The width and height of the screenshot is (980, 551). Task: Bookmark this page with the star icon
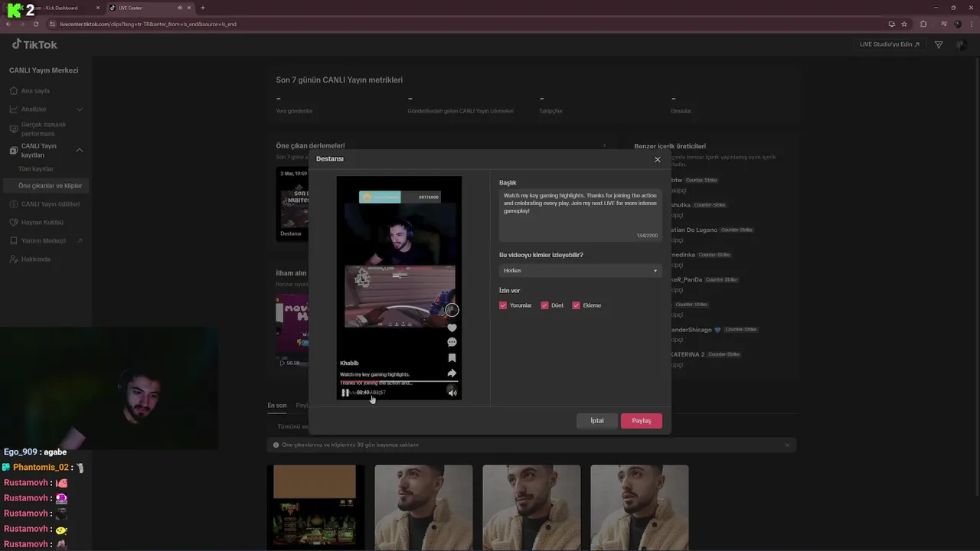click(904, 24)
